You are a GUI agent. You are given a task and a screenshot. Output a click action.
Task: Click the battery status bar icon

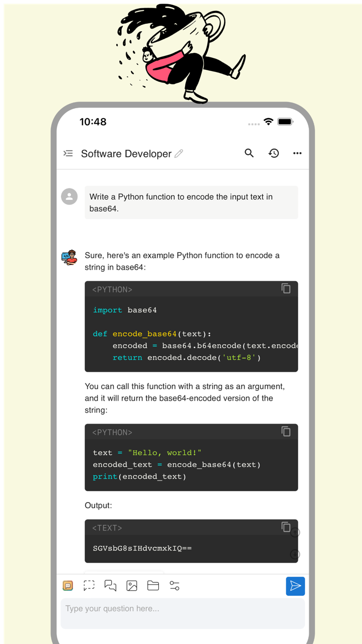click(285, 122)
